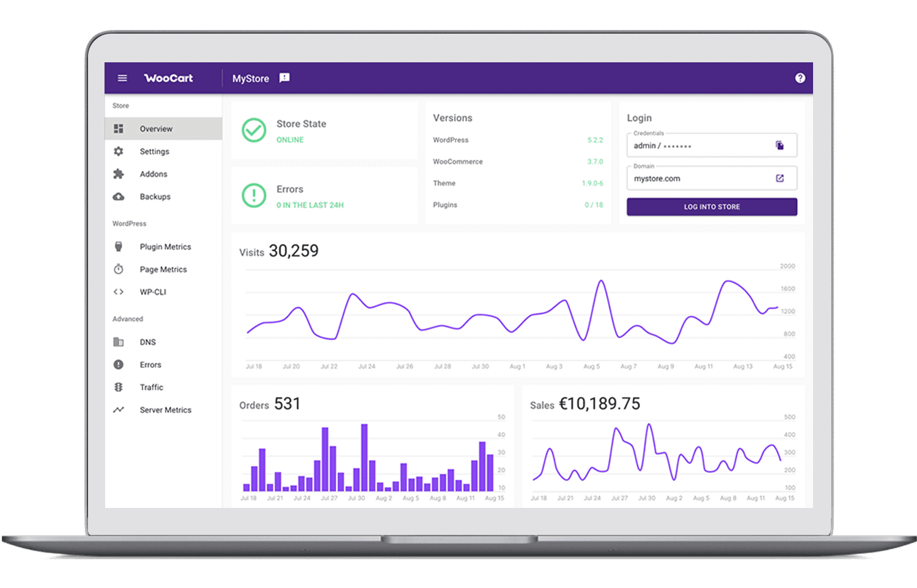Select Overview in the sidebar
The image size is (917, 588).
point(163,128)
